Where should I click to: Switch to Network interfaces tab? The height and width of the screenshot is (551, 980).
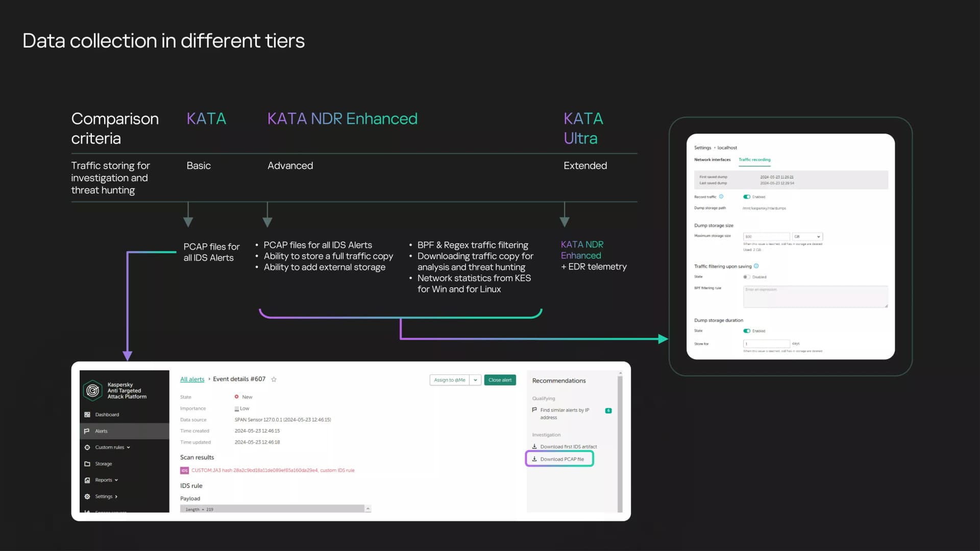pos(712,160)
